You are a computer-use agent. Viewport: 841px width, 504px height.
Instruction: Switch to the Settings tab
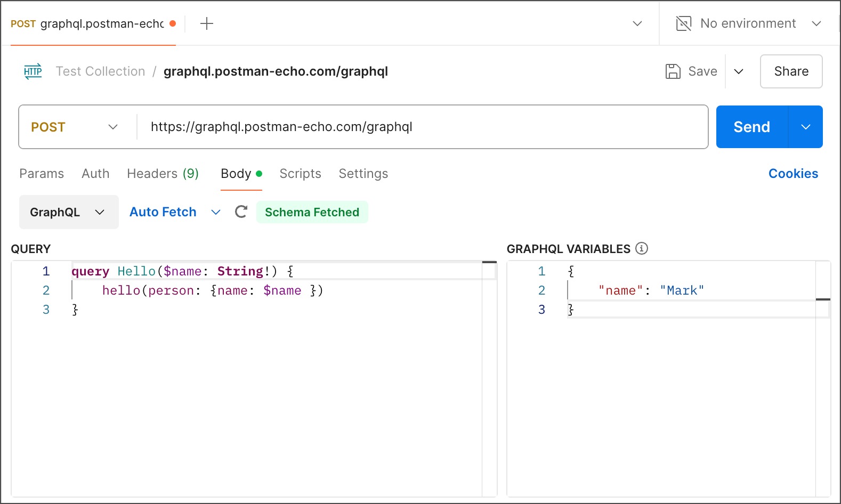coord(363,174)
